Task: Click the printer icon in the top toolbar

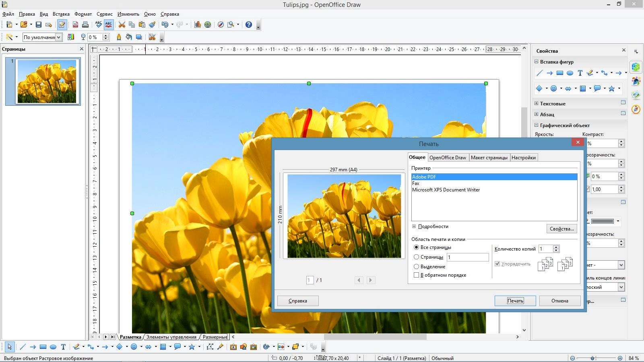Action: 85,25
